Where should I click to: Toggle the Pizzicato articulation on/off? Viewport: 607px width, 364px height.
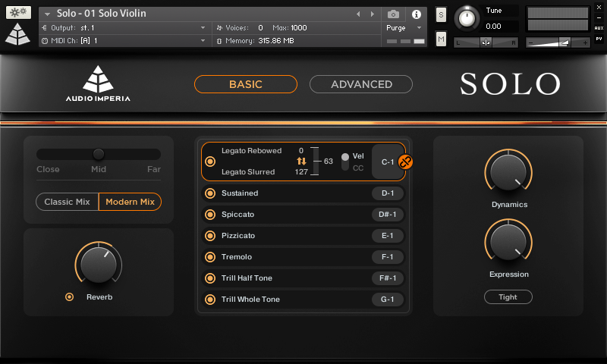(210, 236)
